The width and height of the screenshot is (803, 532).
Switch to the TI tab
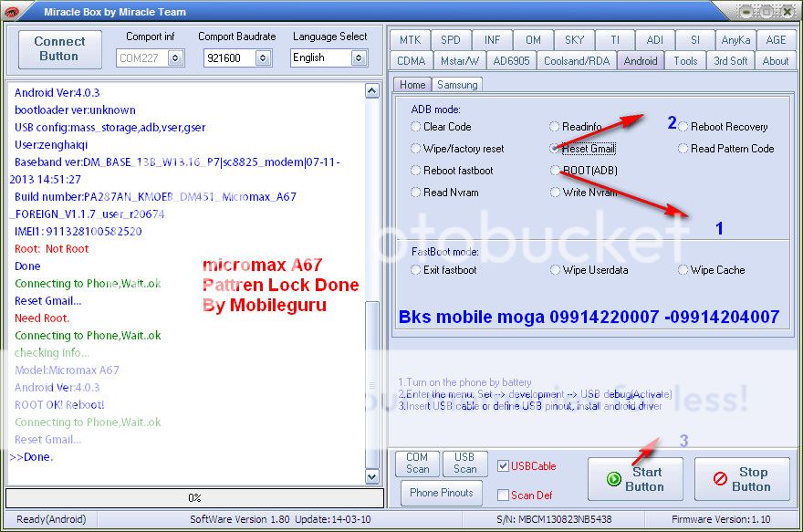click(615, 40)
